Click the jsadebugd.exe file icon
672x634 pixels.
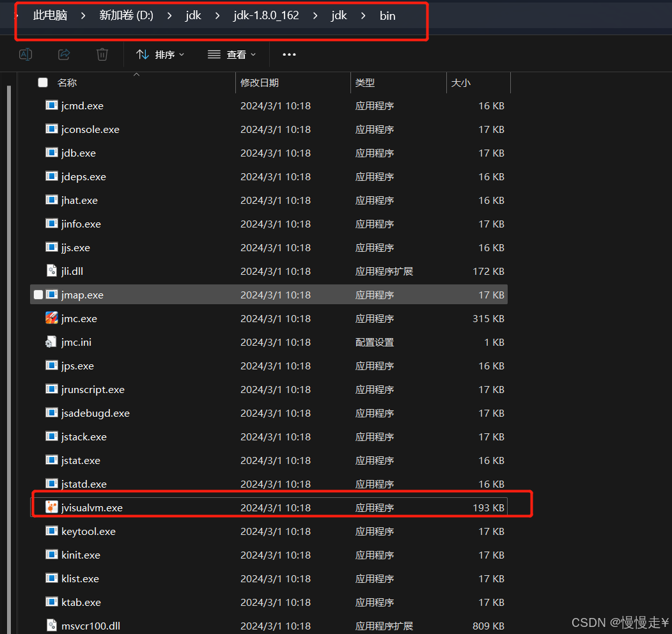tap(51, 412)
